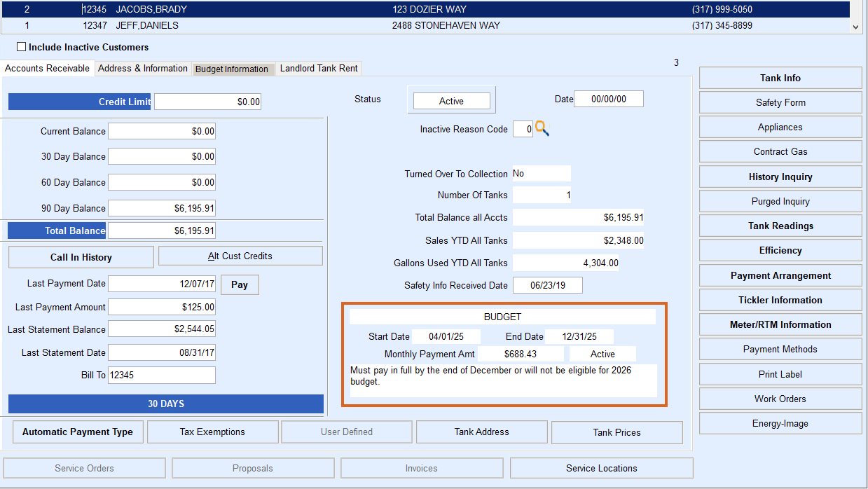Open Payment Methods

click(780, 349)
